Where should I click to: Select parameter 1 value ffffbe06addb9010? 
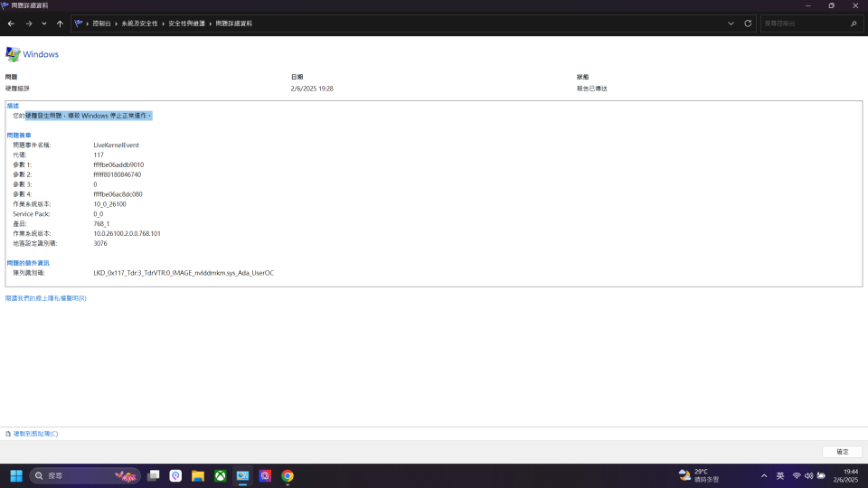[118, 164]
